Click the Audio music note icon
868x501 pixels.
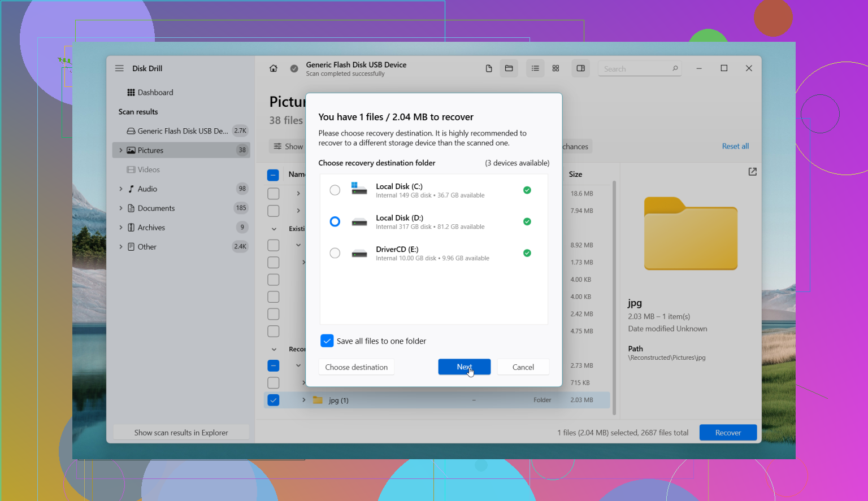(131, 189)
